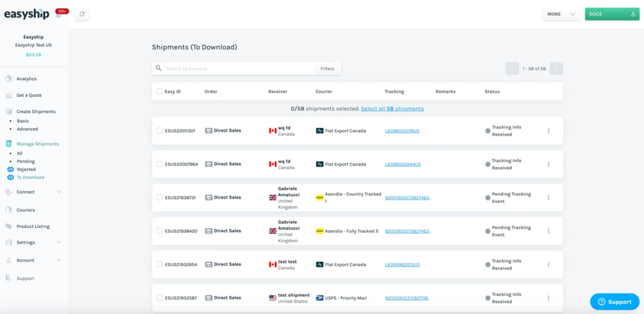Click the refresh icon button
The image size is (644, 314).
pos(82,14)
